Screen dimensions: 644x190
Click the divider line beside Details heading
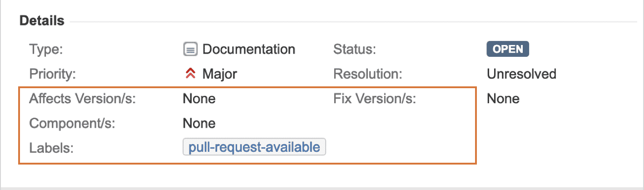tap(354, 21)
